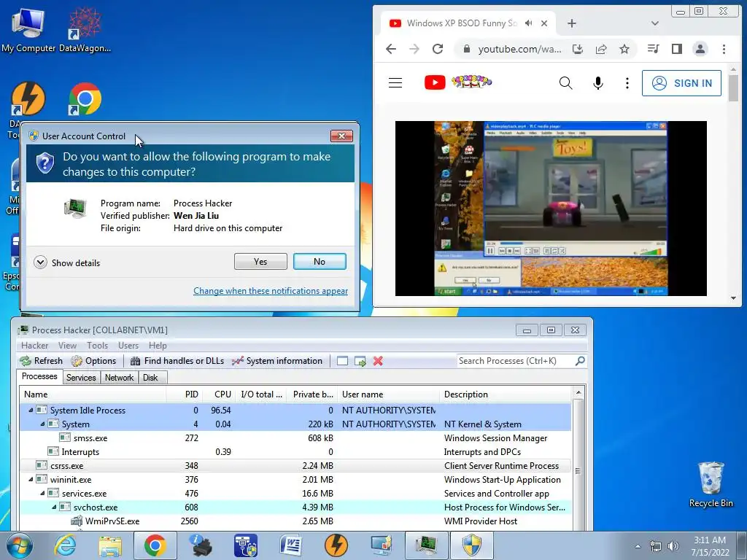The width and height of the screenshot is (747, 560).
Task: Click YouTube search magnifier icon
Action: [x=565, y=83]
